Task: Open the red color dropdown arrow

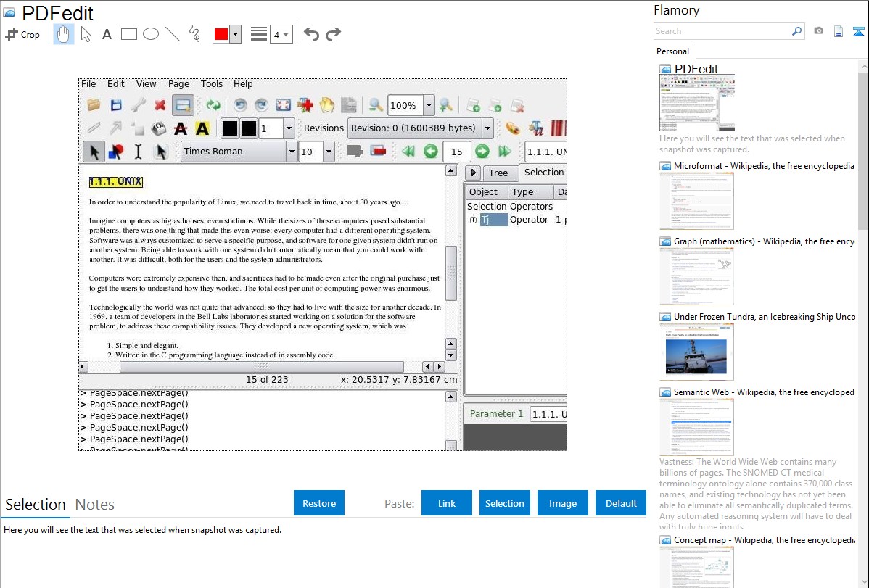Action: click(236, 34)
